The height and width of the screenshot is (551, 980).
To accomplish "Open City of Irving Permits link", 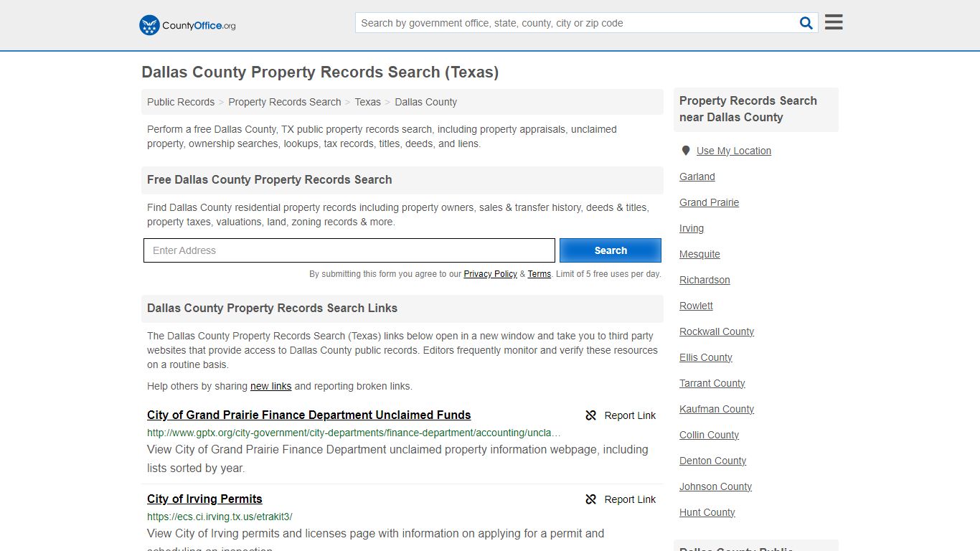I will (204, 499).
